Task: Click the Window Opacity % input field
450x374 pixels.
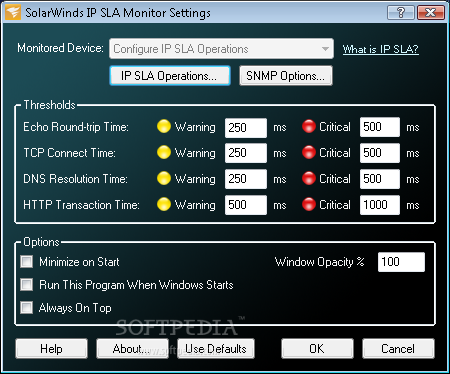Action: point(401,262)
